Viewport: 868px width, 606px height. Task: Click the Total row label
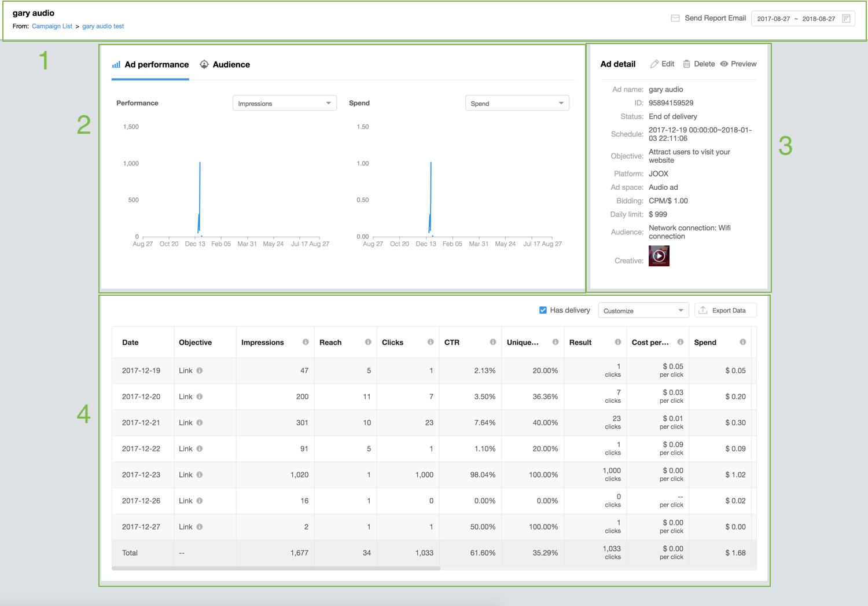(x=130, y=553)
